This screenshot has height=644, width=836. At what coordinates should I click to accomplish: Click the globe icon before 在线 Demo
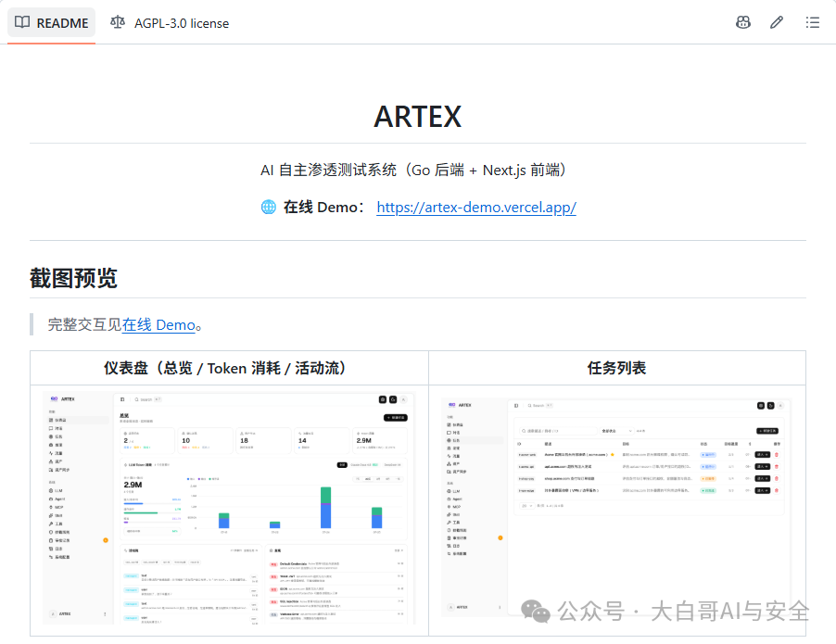click(x=269, y=207)
